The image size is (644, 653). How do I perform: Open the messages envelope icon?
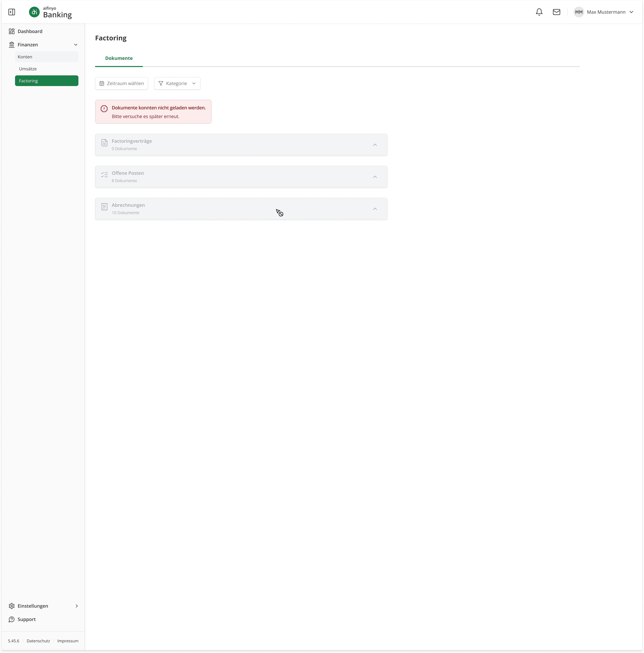556,12
